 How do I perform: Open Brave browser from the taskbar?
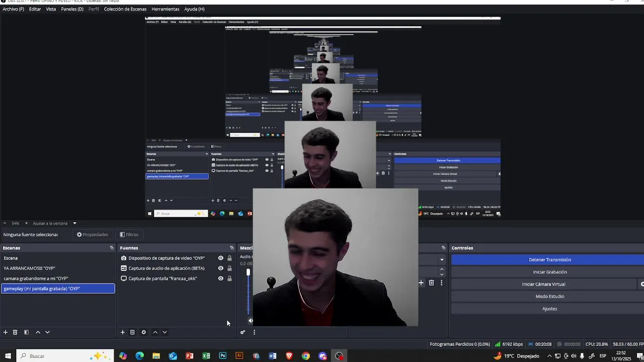289,356
